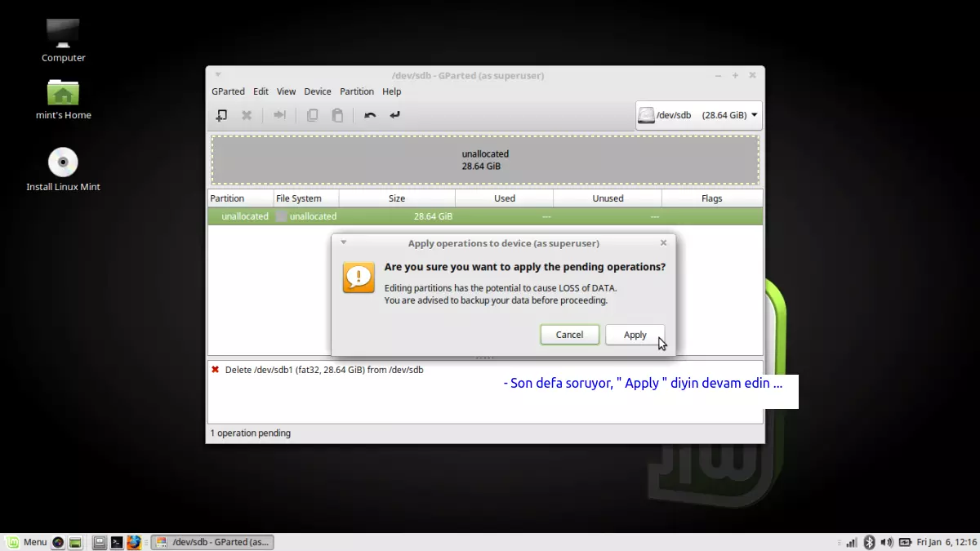Open the Device menu
980x551 pixels.
tap(318, 91)
